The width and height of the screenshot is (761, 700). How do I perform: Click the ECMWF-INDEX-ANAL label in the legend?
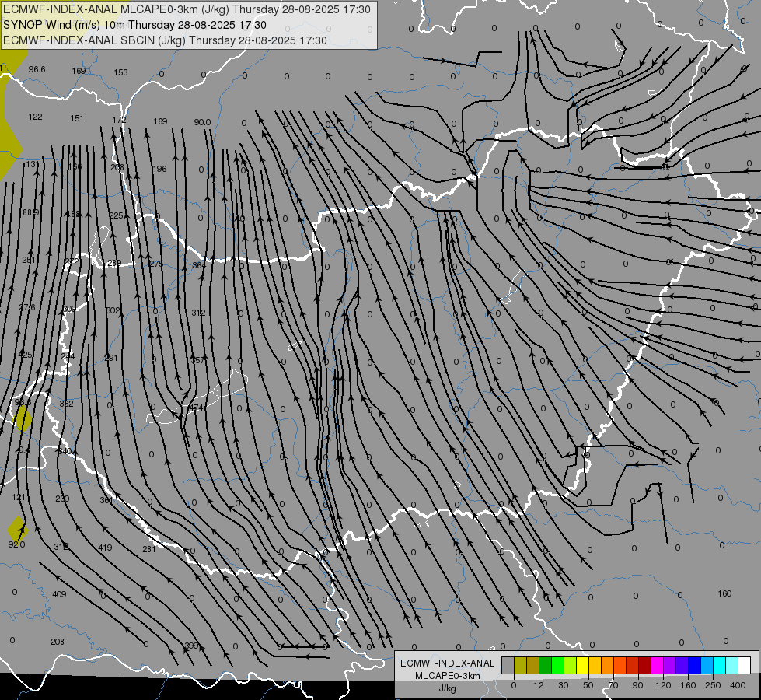[448, 663]
